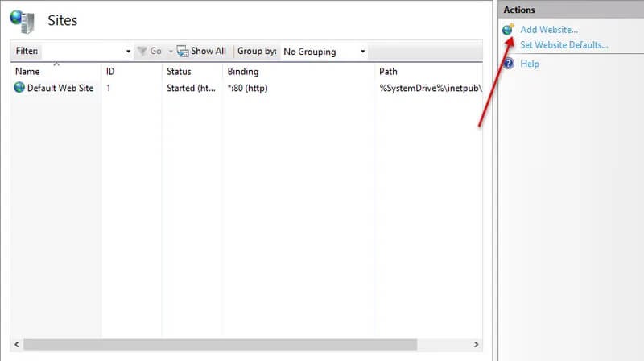644x361 pixels.
Task: Click the Help question mark icon
Action: click(508, 64)
